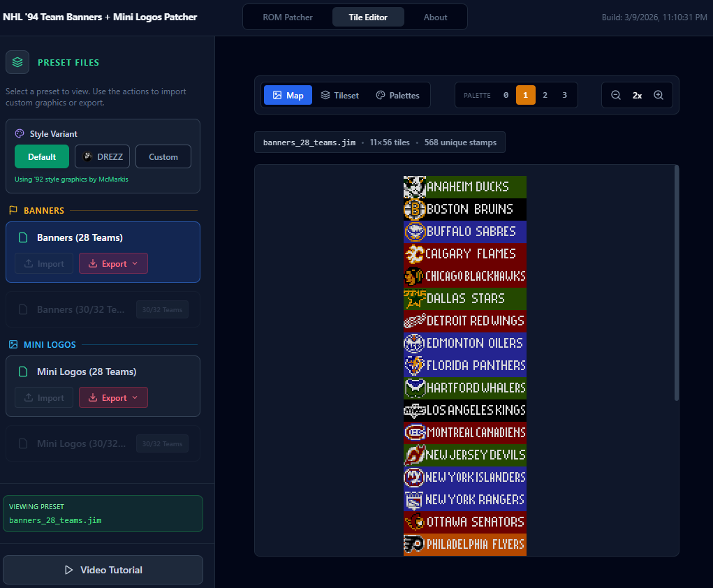Click the Preset Files layers icon
The width and height of the screenshot is (713, 588).
click(x=17, y=62)
